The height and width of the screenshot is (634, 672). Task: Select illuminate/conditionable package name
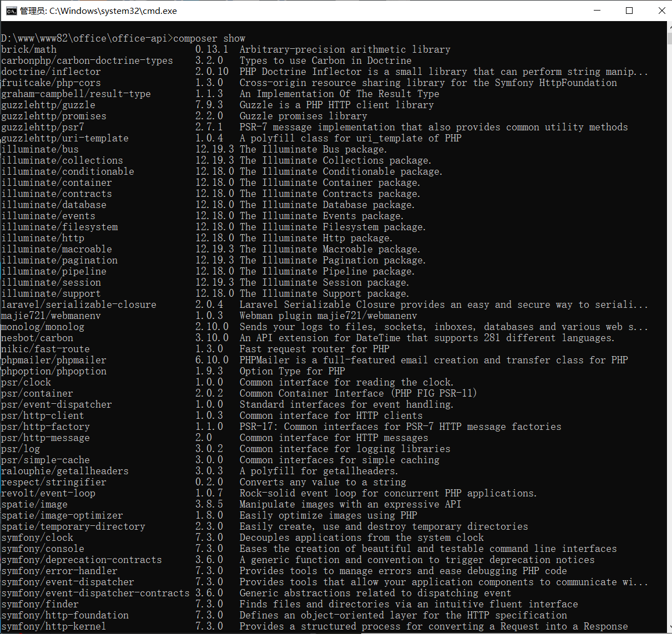[x=68, y=171]
